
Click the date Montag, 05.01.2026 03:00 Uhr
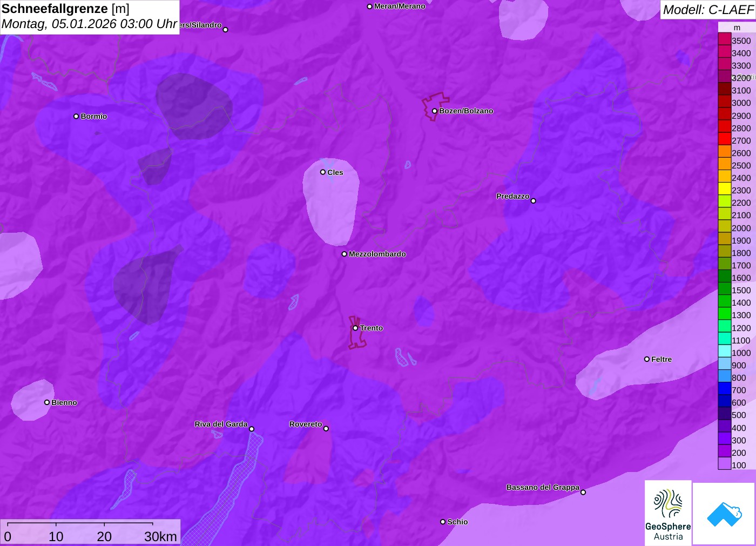click(x=89, y=24)
